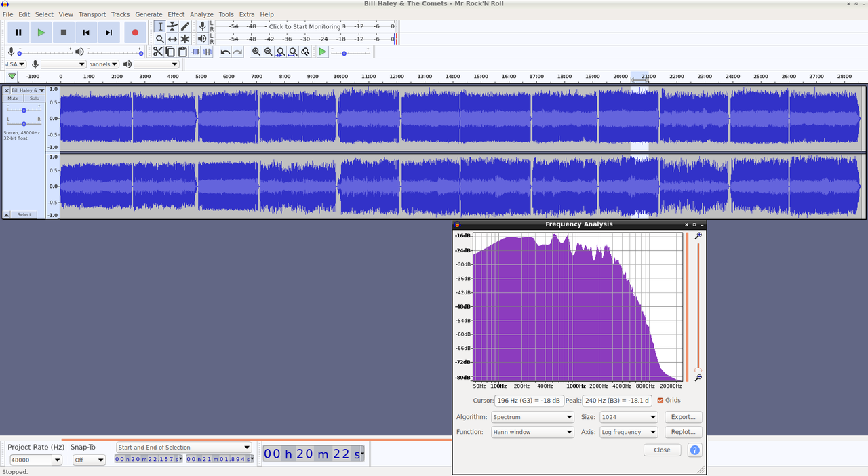The width and height of the screenshot is (868, 476).
Task: Click the track gain slider knob
Action: click(24, 110)
